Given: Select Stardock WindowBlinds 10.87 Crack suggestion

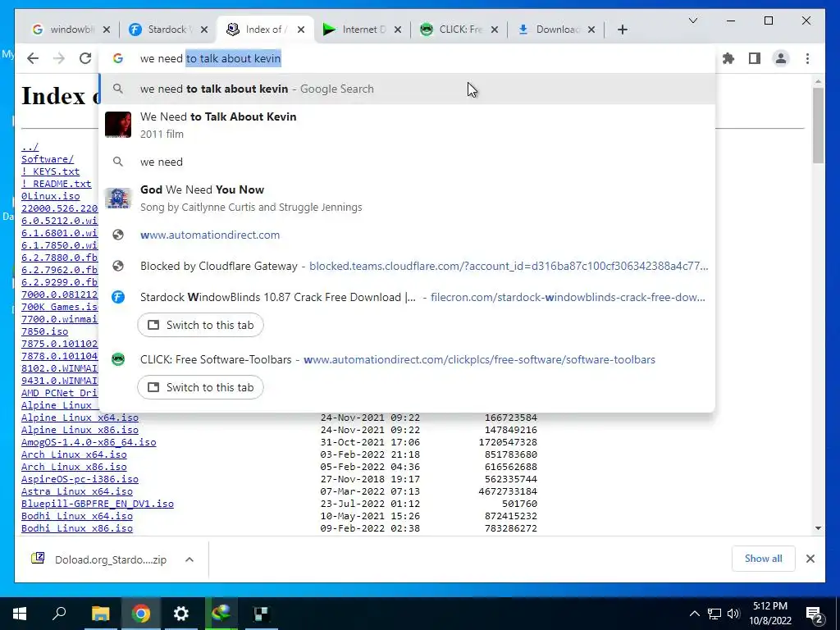Looking at the screenshot, I should [407, 297].
